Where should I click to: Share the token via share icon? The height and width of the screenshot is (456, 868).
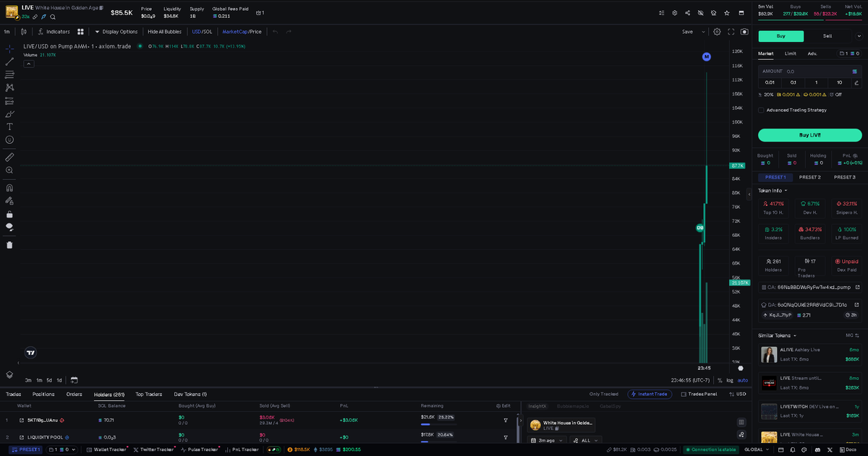click(687, 13)
